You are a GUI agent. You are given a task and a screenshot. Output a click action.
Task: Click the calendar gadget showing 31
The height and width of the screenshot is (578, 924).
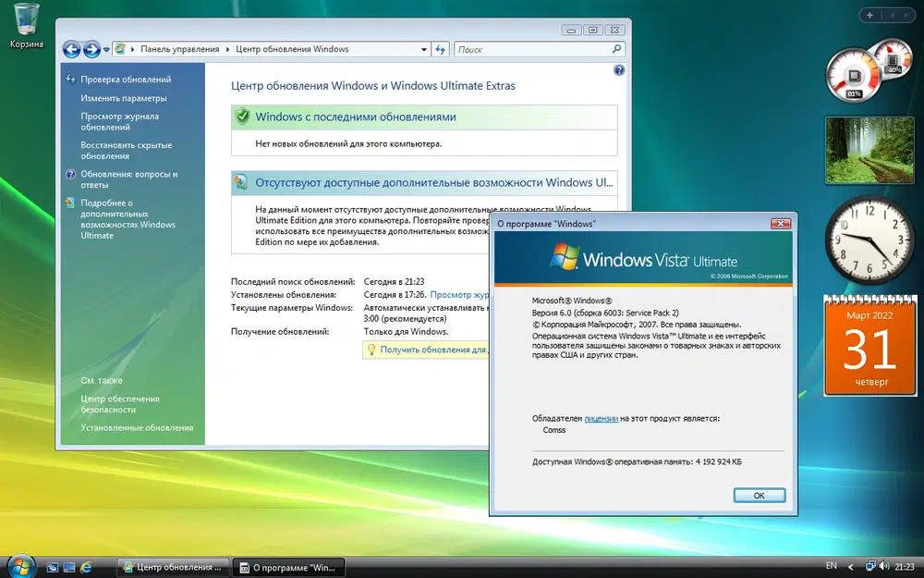[x=869, y=346]
